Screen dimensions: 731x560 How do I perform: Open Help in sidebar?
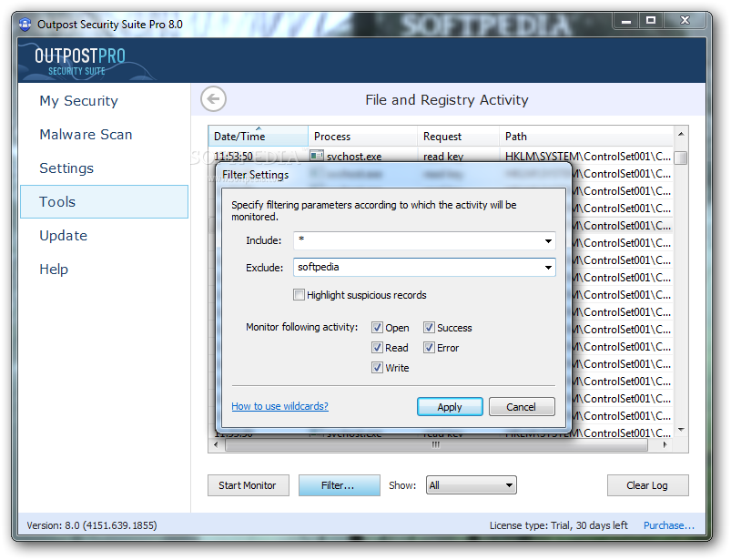coord(54,269)
